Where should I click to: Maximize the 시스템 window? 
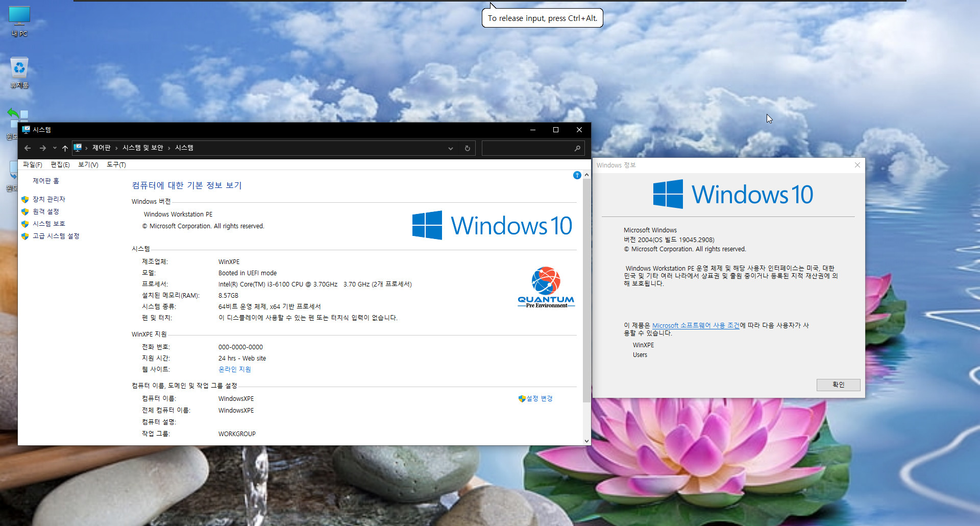pyautogui.click(x=556, y=130)
